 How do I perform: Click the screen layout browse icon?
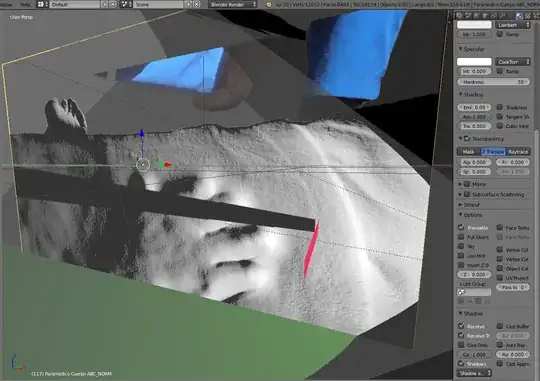click(42, 4)
